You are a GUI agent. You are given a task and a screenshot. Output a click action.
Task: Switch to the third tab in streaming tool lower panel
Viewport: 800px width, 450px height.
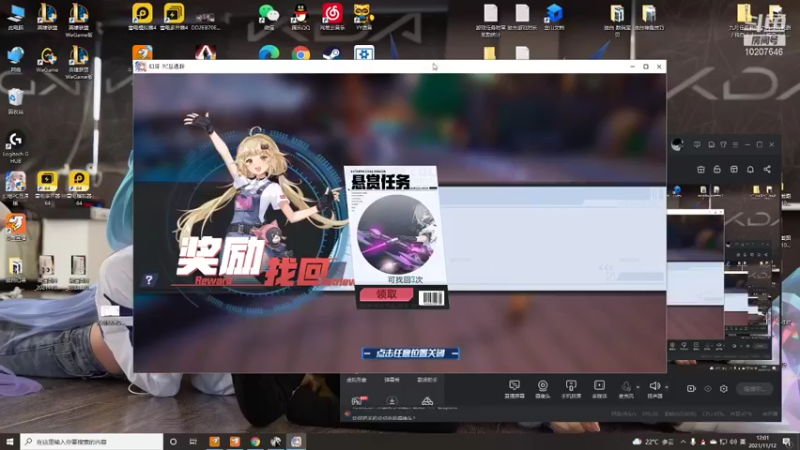pos(427,380)
